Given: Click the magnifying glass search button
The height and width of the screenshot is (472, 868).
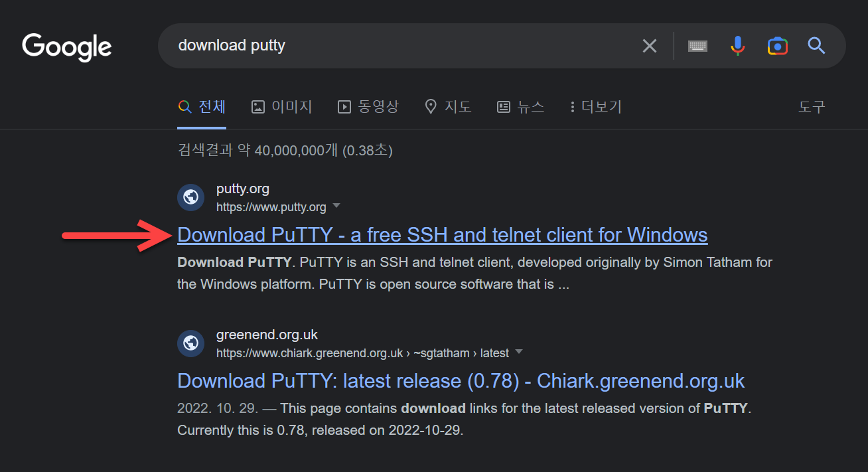Looking at the screenshot, I should click(x=816, y=46).
